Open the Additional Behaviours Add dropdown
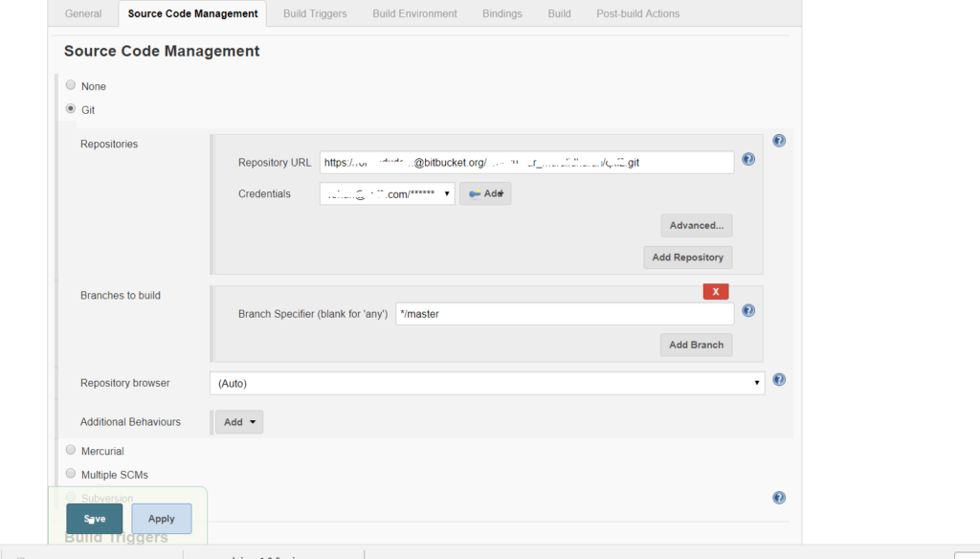 click(238, 421)
